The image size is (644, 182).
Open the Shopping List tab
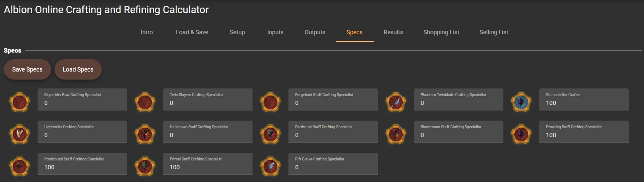441,32
